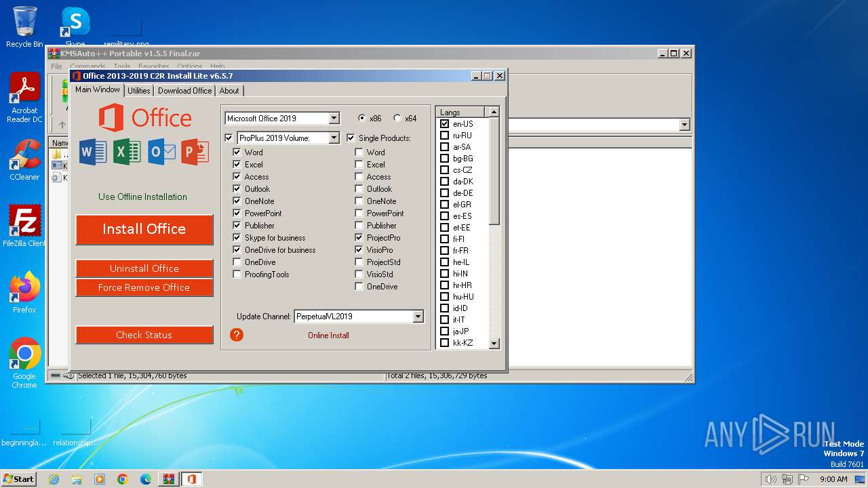Click the Check Status button
868x488 pixels.
pyautogui.click(x=144, y=335)
